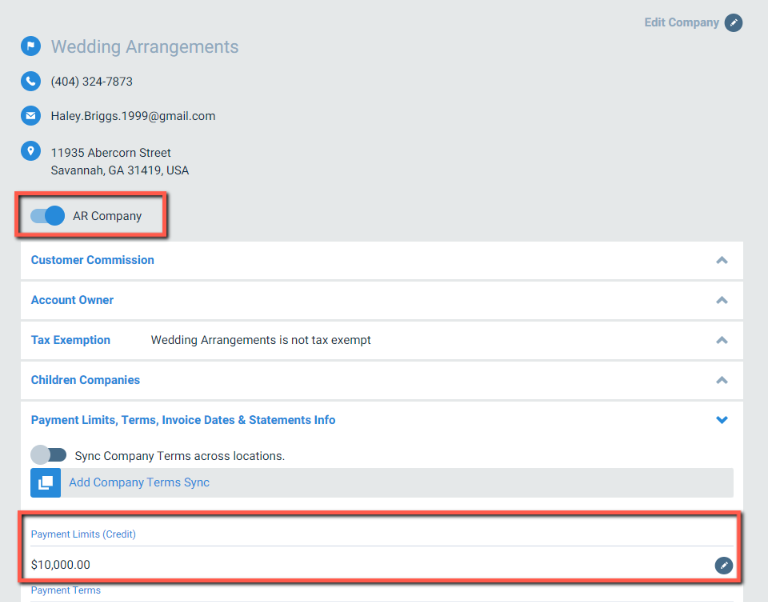Expand the Tax Exemption section chevron
The width and height of the screenshot is (768, 602).
click(721, 340)
